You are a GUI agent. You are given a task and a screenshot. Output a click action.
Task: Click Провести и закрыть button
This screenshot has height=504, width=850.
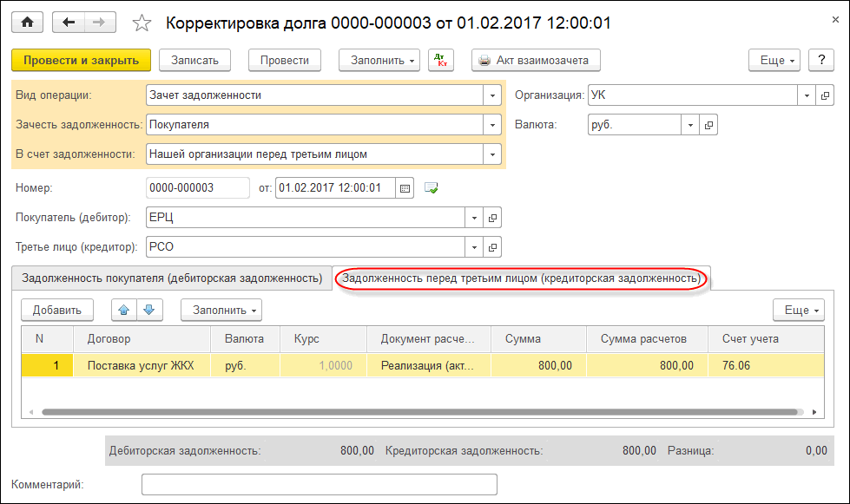point(82,60)
